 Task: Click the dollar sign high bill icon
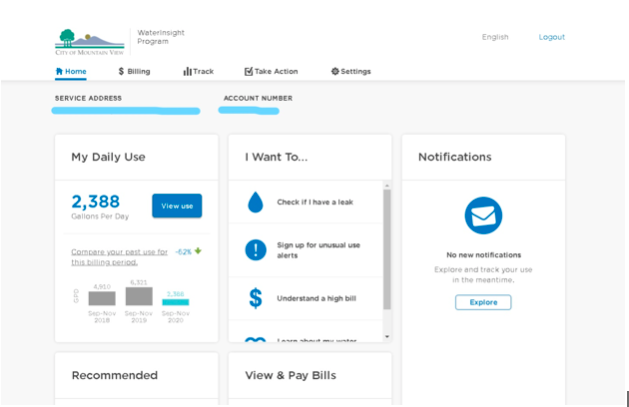point(255,297)
